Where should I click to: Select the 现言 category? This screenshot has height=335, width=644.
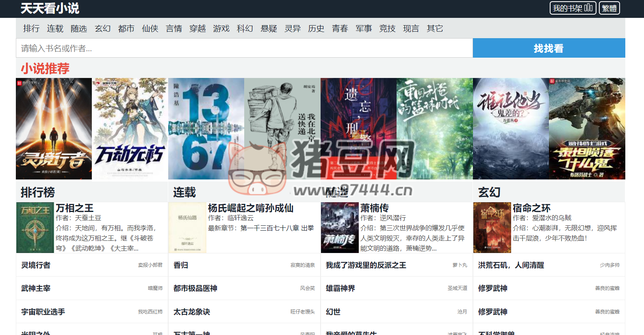coord(411,28)
